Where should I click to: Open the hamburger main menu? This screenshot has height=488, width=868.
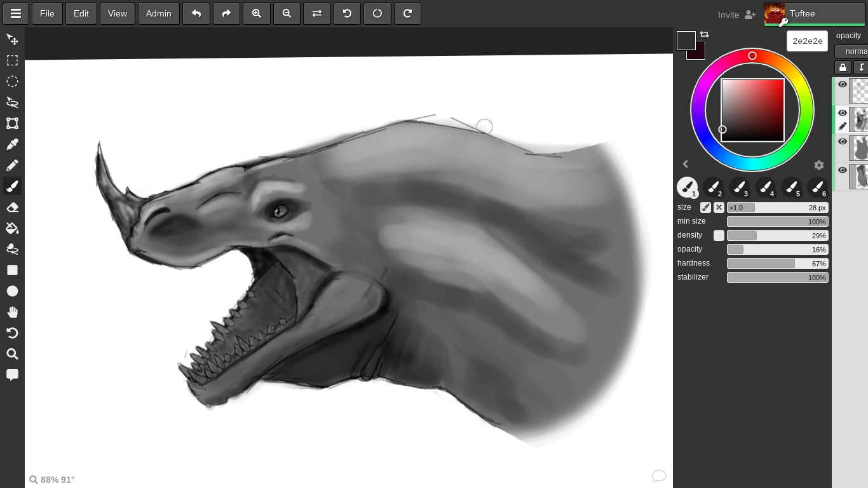click(x=15, y=13)
